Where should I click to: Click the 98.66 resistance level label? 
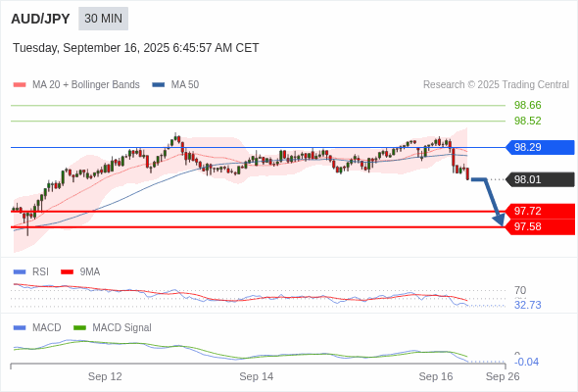527,105
